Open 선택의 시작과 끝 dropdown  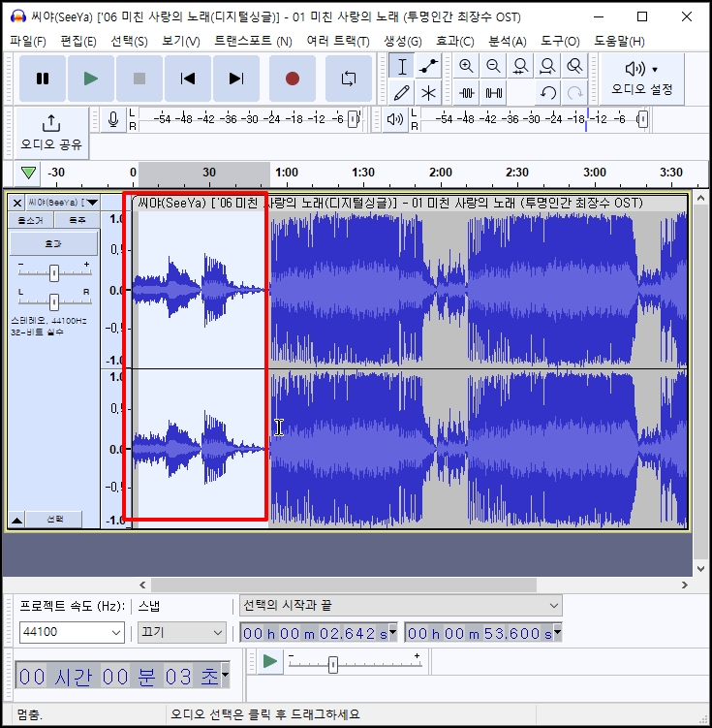pyautogui.click(x=401, y=606)
